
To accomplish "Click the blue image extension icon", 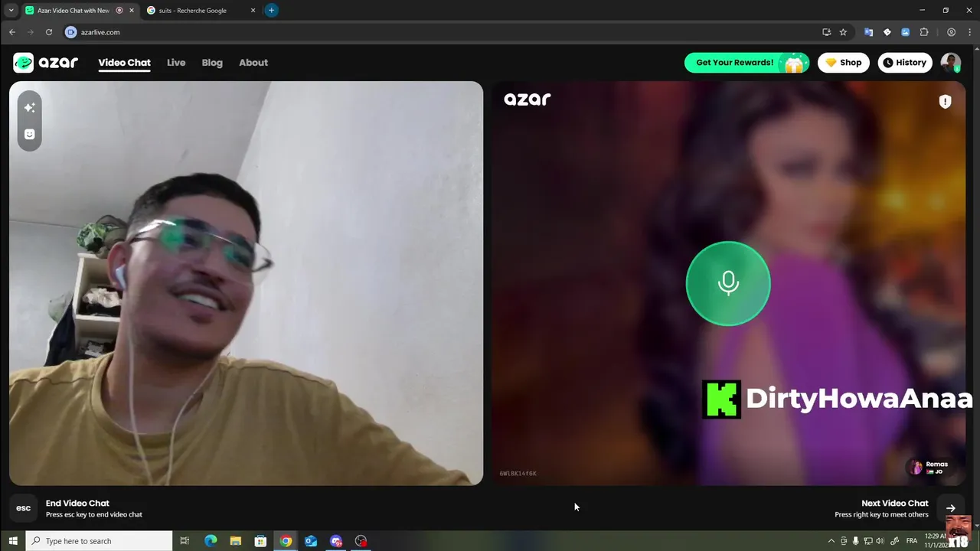I will (905, 32).
